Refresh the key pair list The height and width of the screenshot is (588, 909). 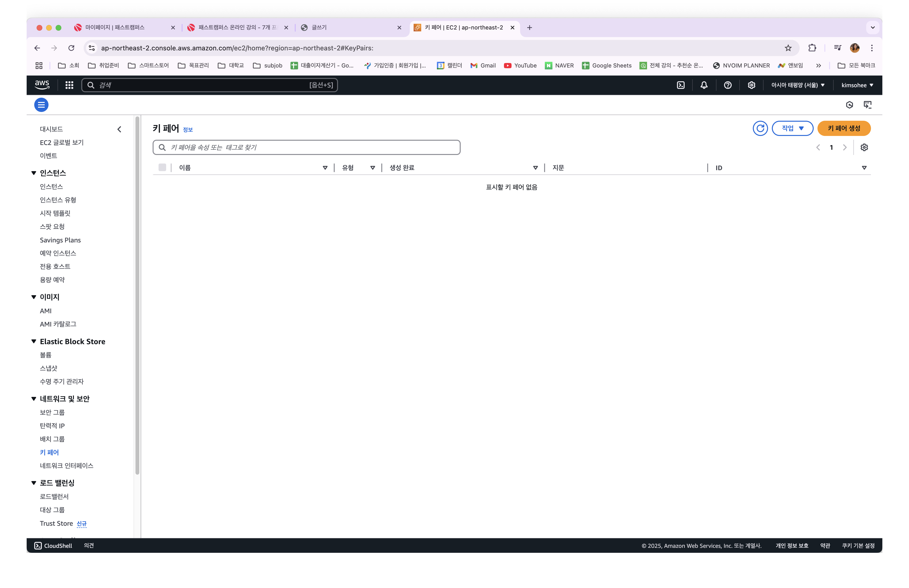(x=760, y=128)
